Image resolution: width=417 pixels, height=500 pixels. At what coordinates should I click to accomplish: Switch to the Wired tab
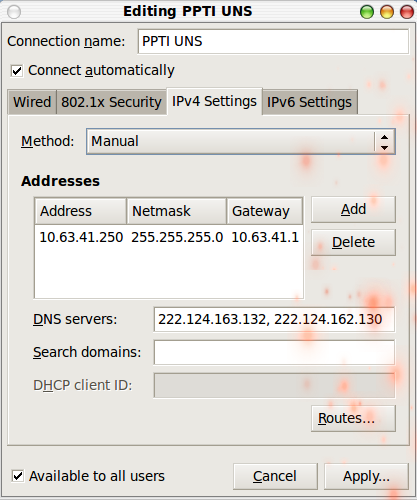32,102
